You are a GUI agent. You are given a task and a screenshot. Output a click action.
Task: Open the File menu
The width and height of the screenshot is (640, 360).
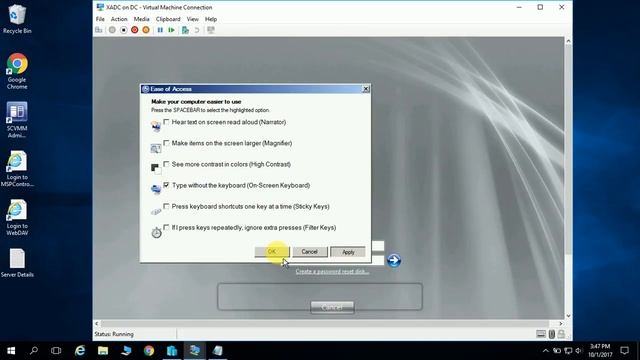(x=100, y=19)
